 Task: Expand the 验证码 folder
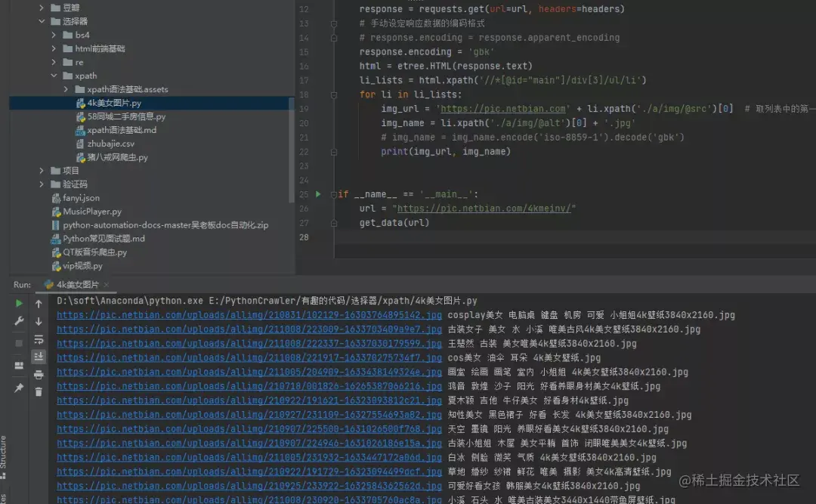42,184
